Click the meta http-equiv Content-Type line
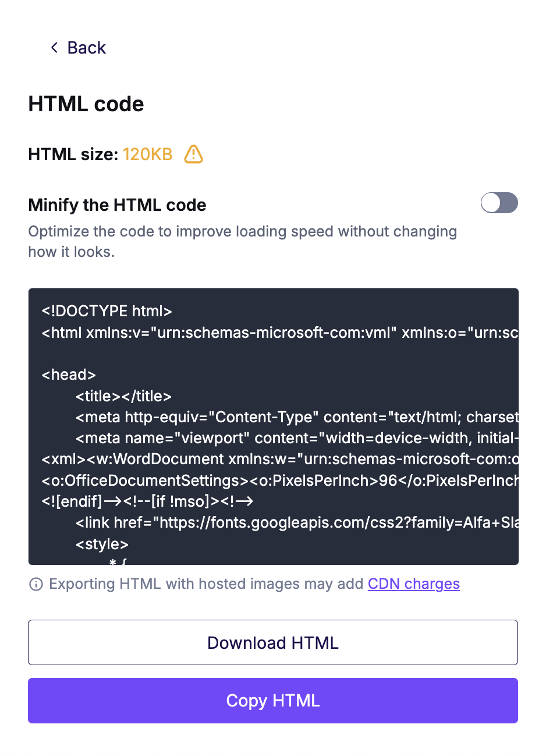This screenshot has height=756, width=546. point(297,417)
